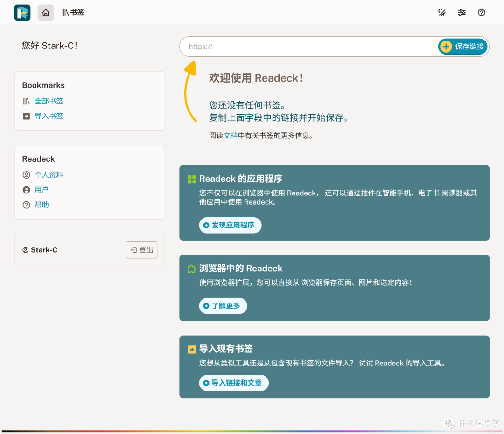The height and width of the screenshot is (434, 504).
Task: Click the 浏览器中的 Readeck card title
Action: [241, 269]
